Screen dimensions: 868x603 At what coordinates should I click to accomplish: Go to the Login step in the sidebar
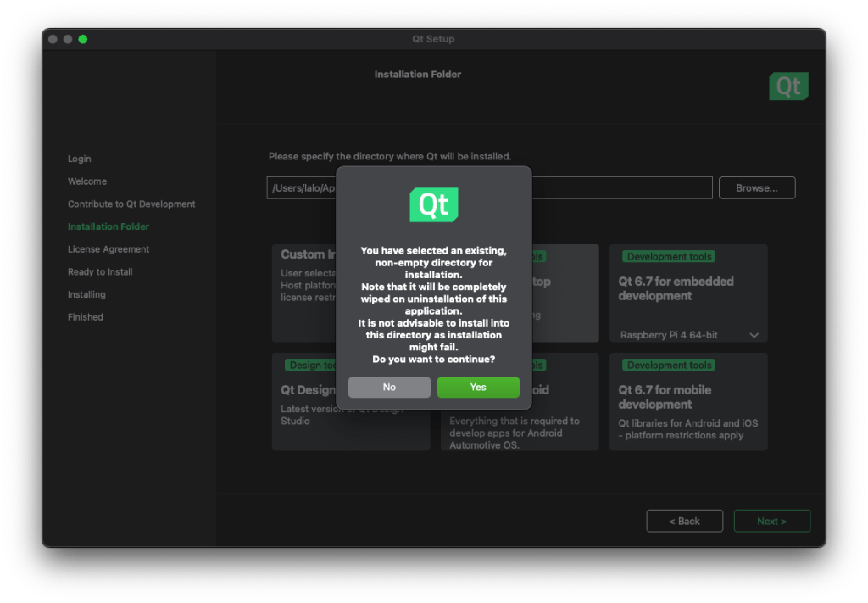point(80,159)
